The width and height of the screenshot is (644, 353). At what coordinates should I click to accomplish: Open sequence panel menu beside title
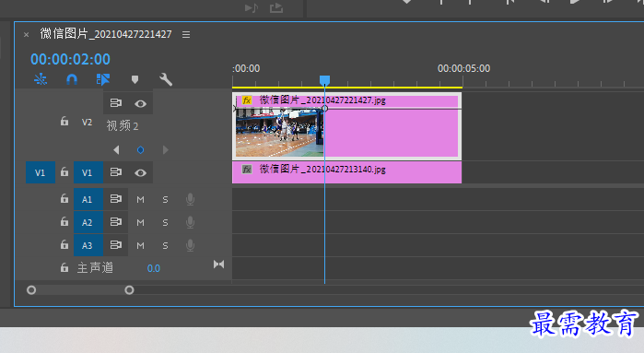186,34
